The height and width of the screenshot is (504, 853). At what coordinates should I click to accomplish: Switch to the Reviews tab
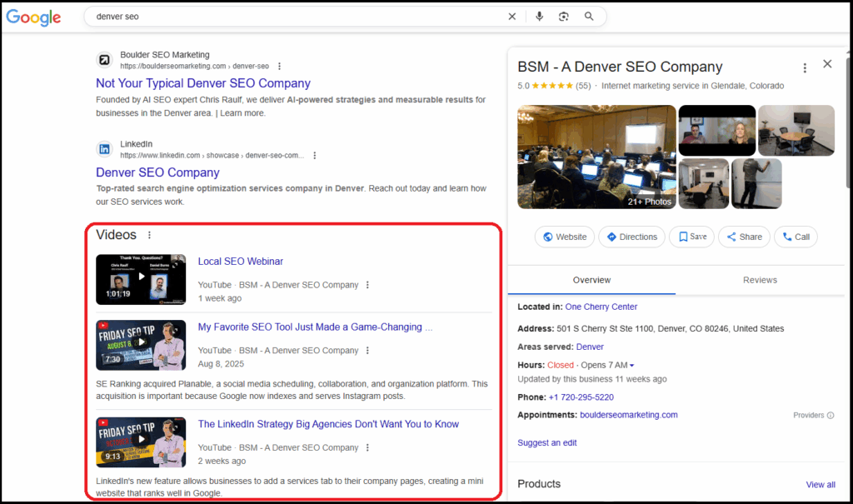[x=760, y=280]
